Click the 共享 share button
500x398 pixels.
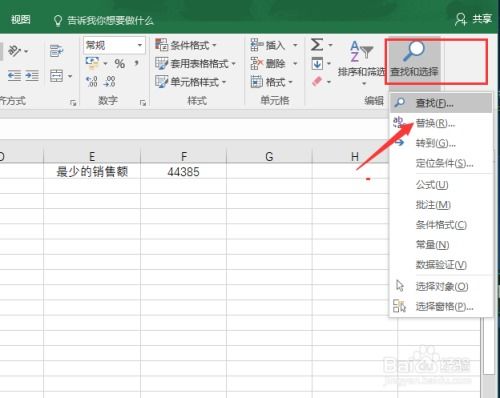coord(474,19)
